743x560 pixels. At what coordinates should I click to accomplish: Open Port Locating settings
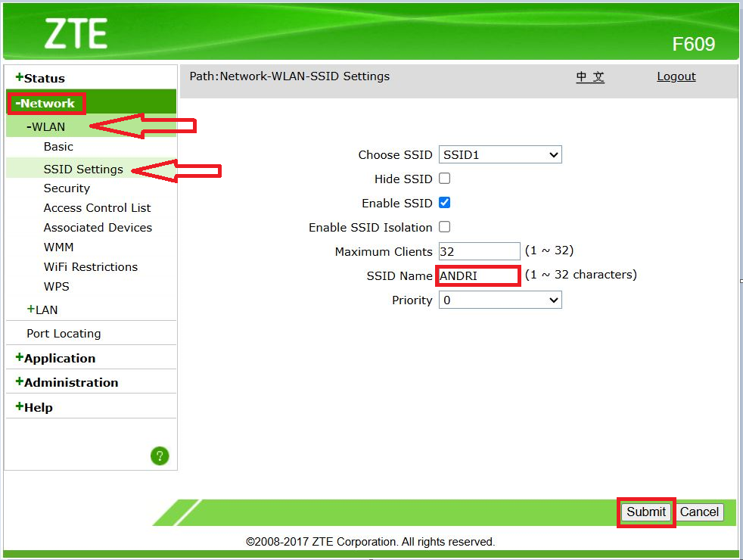63,333
